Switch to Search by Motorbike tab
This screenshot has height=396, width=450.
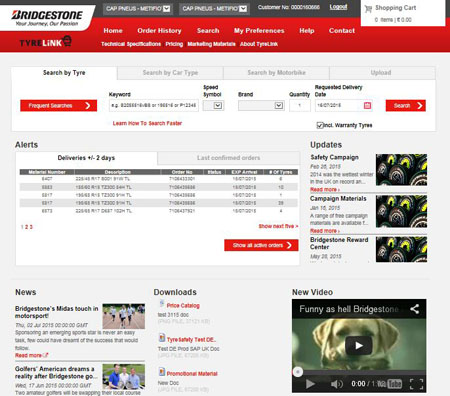(276, 73)
